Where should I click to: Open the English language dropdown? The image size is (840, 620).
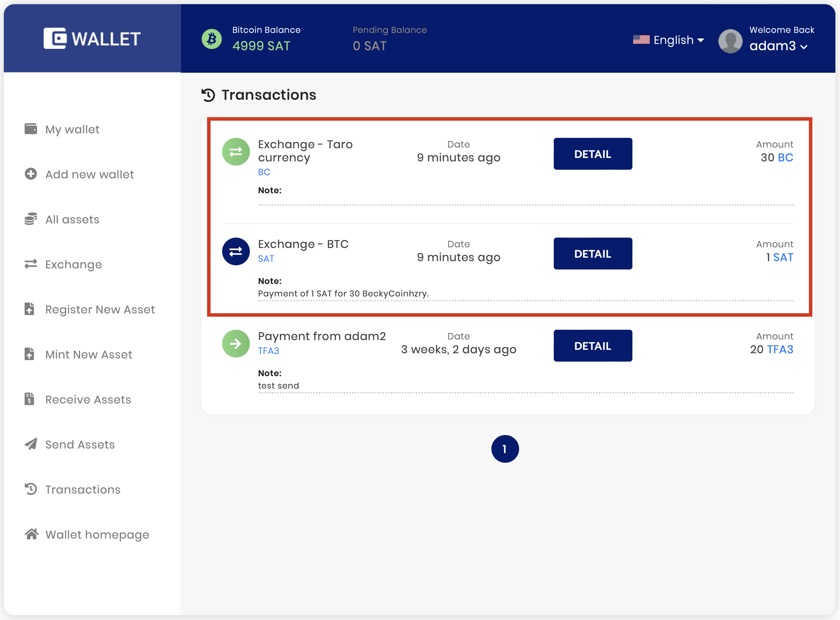(x=668, y=40)
